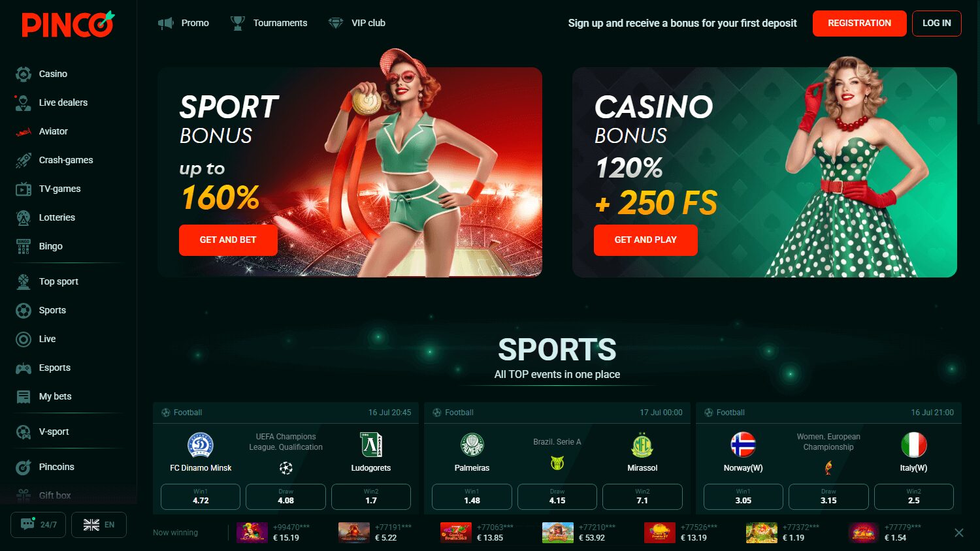Image resolution: width=980 pixels, height=551 pixels.
Task: Open Lotteries icon in sidebar
Action: 24,217
